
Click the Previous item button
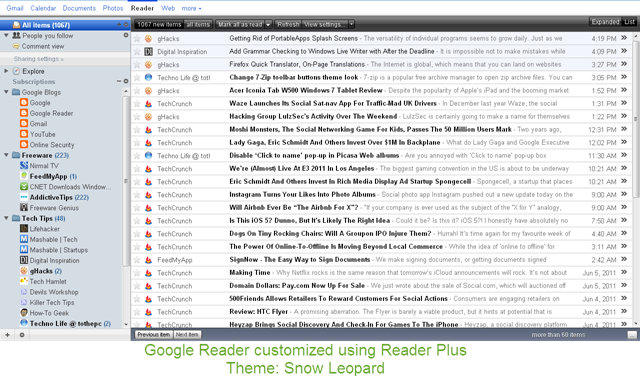pos(154,335)
